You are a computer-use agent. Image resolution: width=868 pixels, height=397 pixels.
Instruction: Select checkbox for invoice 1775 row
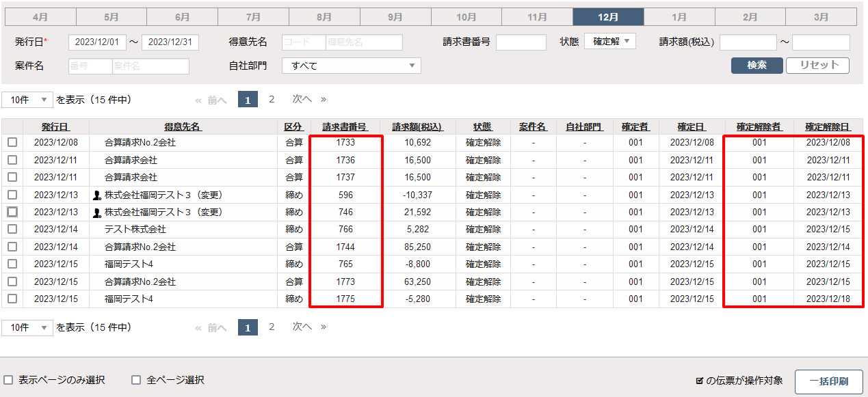pos(12,299)
